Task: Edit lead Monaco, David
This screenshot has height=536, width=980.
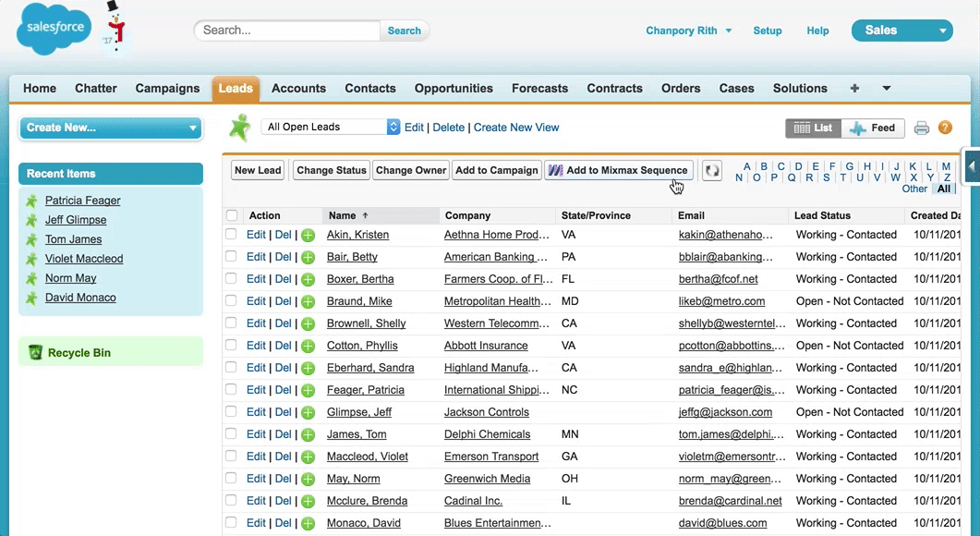Action: point(256,523)
